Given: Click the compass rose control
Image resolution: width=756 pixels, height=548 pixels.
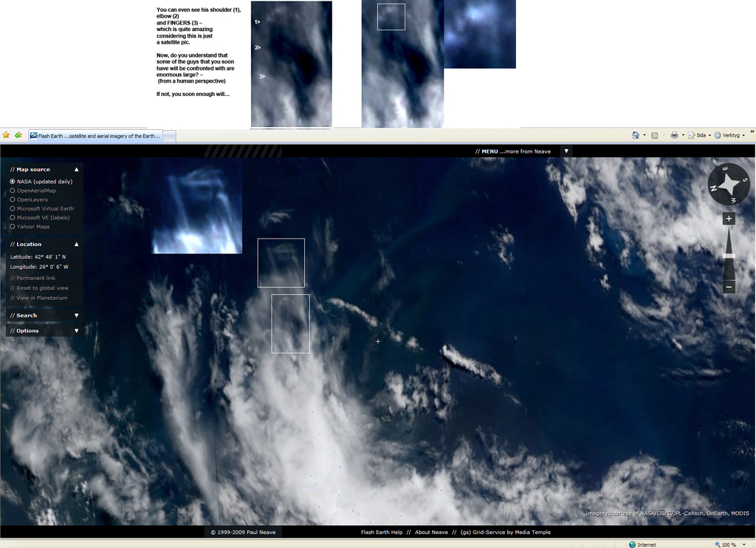Looking at the screenshot, I should tap(728, 184).
